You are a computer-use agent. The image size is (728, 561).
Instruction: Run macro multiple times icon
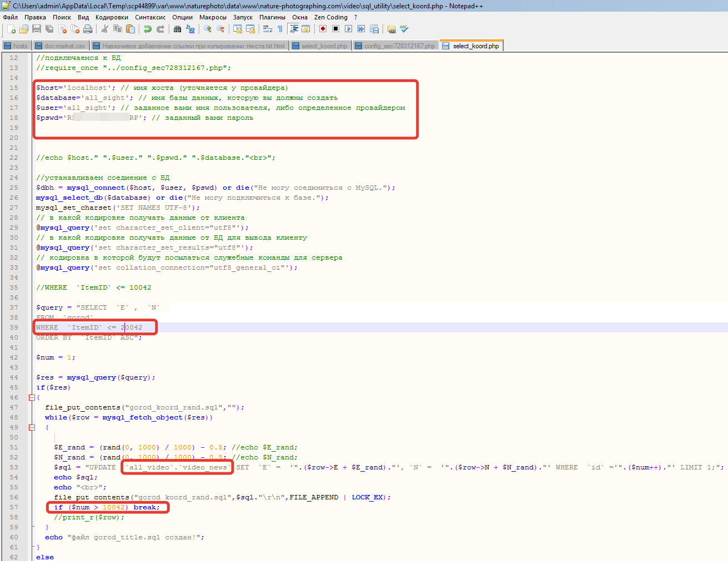click(x=361, y=29)
